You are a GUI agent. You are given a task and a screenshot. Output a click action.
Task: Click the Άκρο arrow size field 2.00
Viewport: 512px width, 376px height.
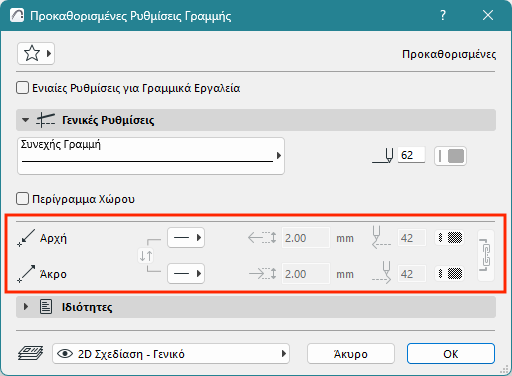point(306,274)
